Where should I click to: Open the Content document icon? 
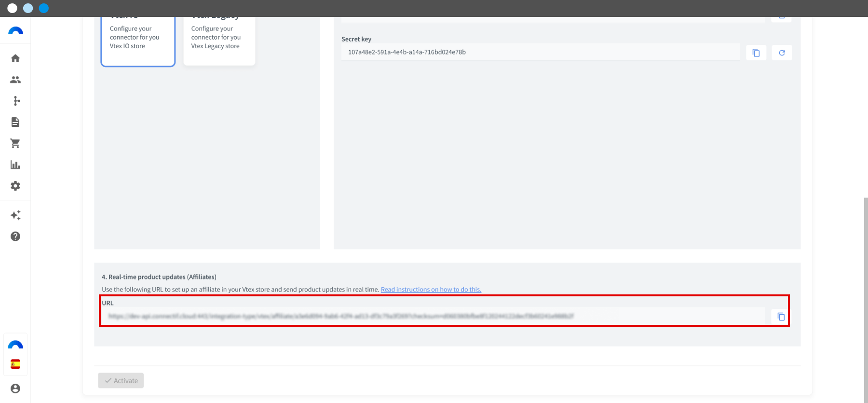point(15,122)
